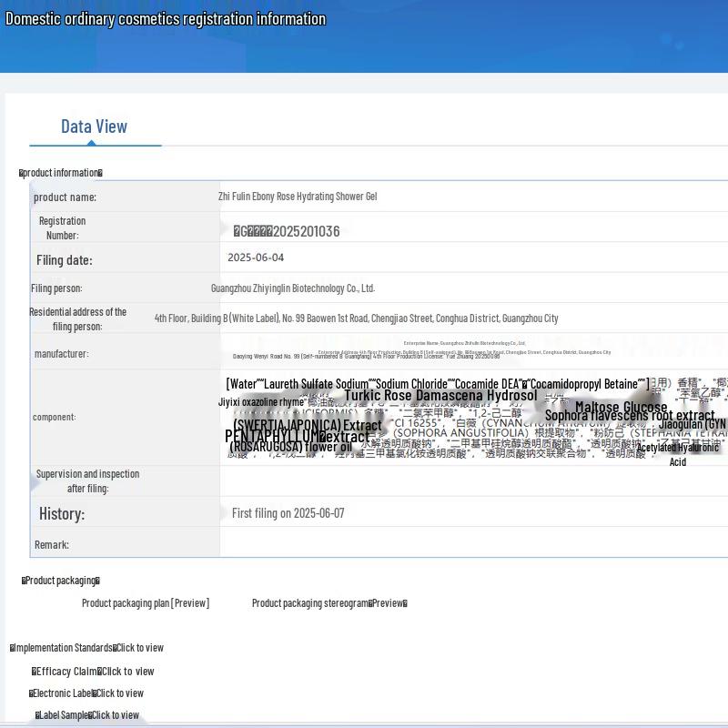Click the 'component:' label
This screenshot has width=728, height=728.
(55, 417)
